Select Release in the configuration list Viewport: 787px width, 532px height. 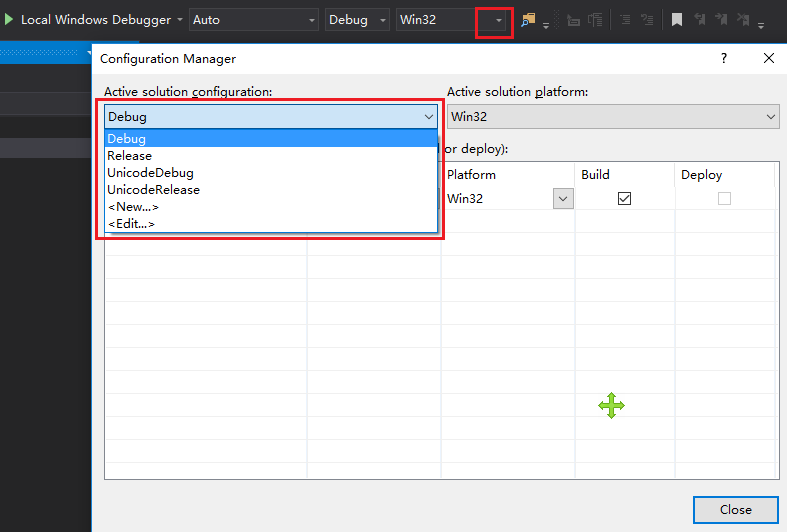[271, 156]
